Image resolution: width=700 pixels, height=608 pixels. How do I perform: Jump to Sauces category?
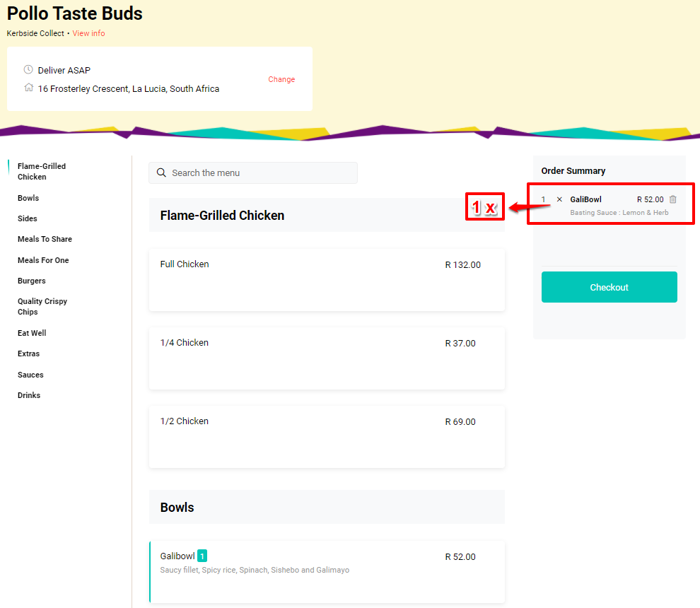30,375
